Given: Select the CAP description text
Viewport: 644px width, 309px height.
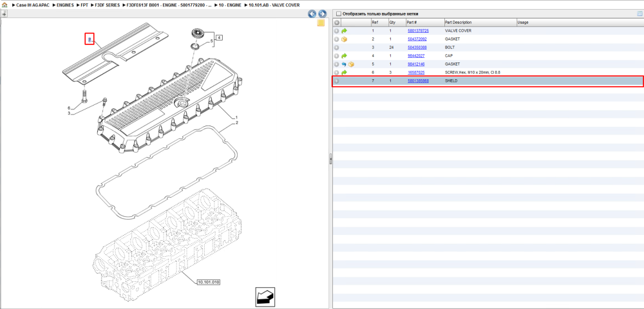Looking at the screenshot, I should pyautogui.click(x=449, y=56).
